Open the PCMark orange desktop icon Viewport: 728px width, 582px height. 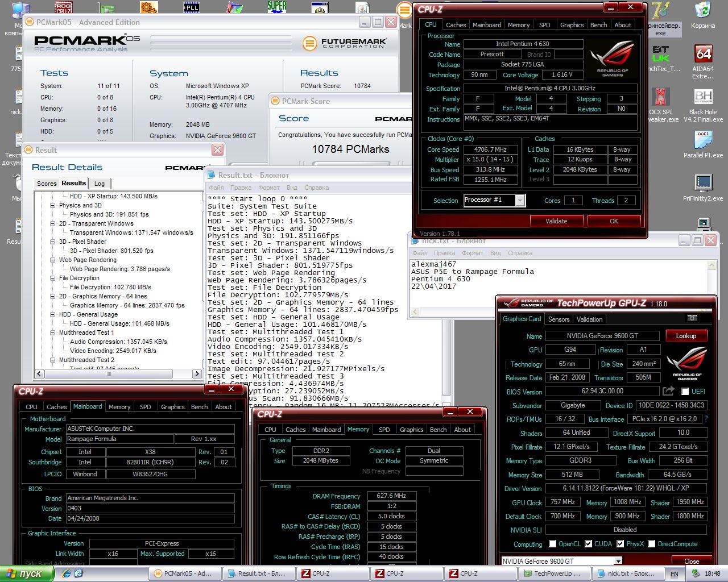[404, 10]
